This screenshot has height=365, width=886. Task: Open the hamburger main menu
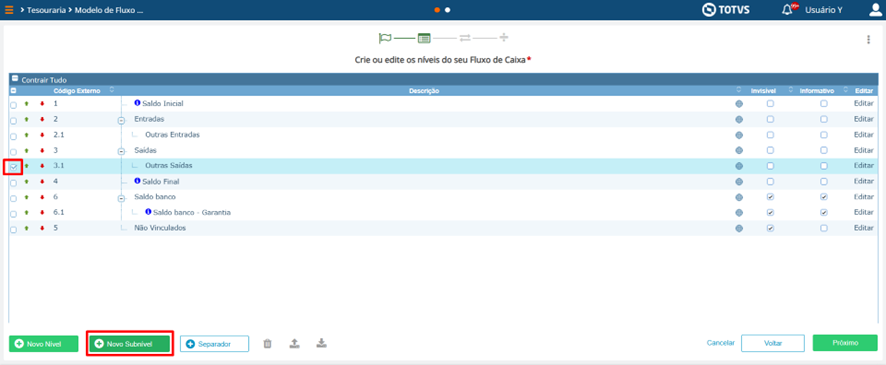pyautogui.click(x=9, y=10)
